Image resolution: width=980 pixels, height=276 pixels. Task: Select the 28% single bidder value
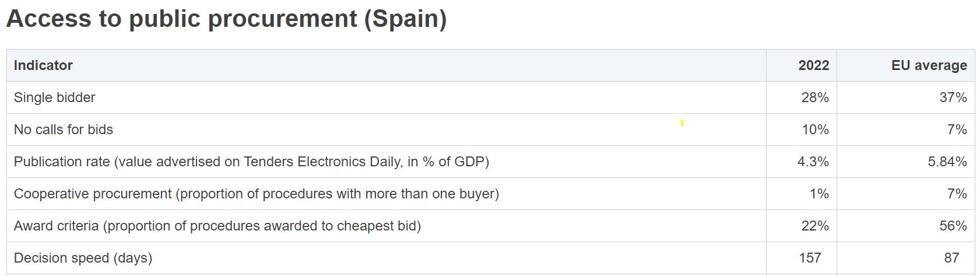click(x=814, y=97)
